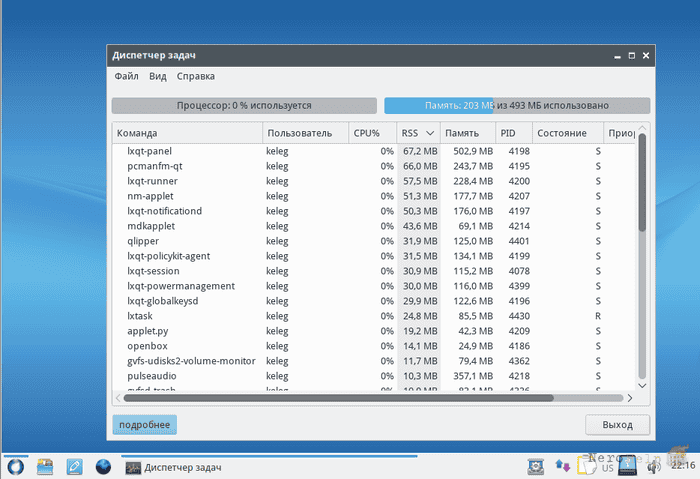Open the system settings tray icon
This screenshot has height=479, width=700.
[x=535, y=467]
